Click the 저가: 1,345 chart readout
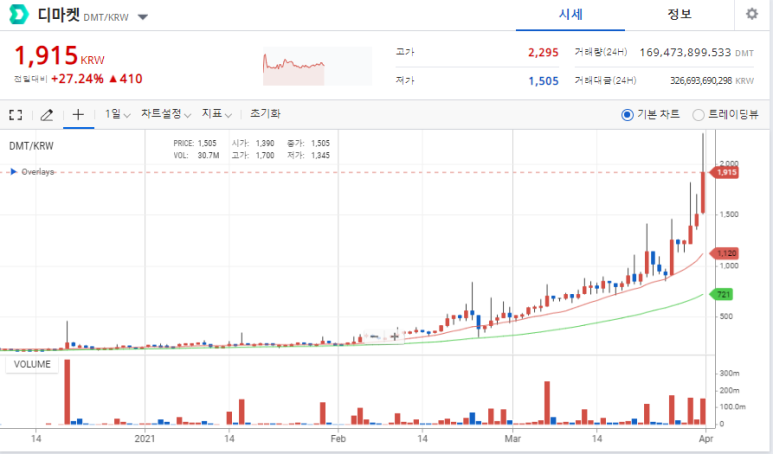Viewport: 773px width, 454px height. (308, 155)
